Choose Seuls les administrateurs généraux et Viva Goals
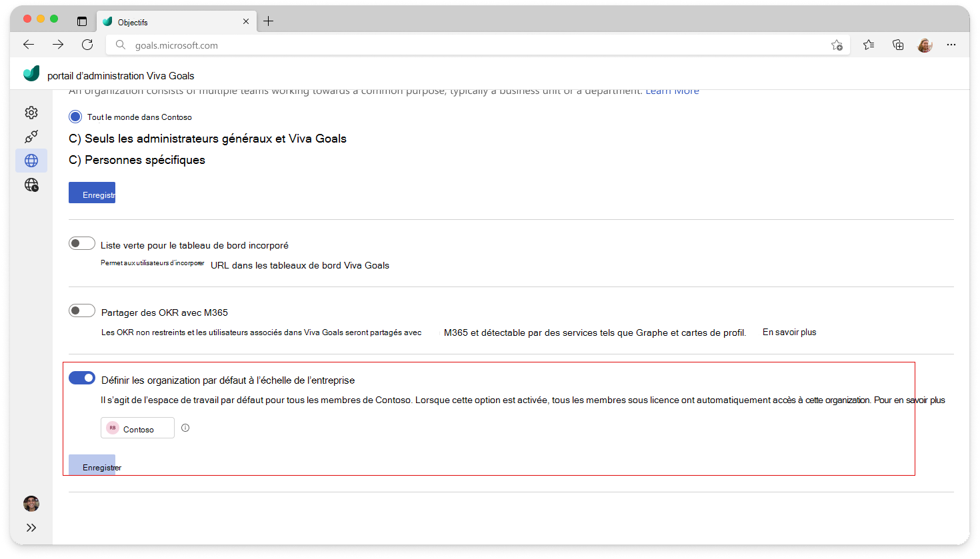This screenshot has height=559, width=980. pyautogui.click(x=207, y=139)
